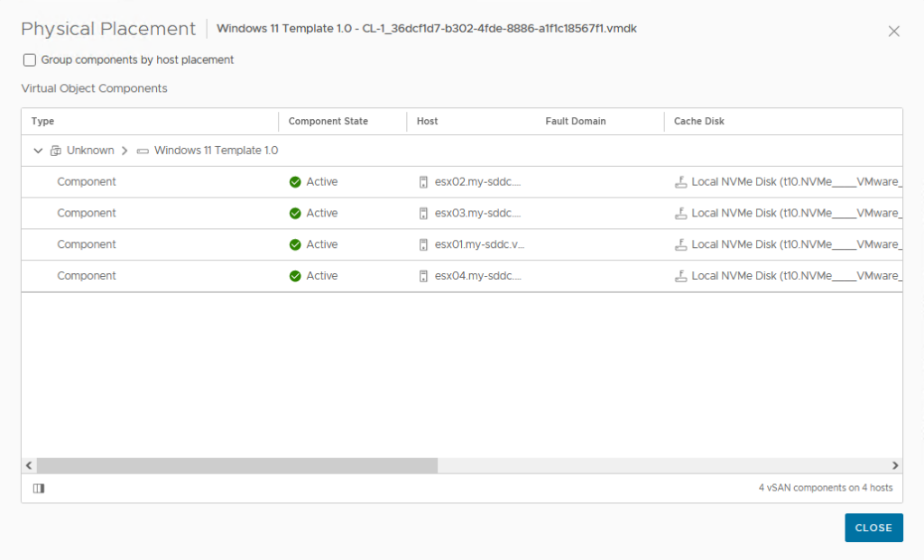This screenshot has width=924, height=560.
Task: Click the esx01.my-sddc host name
Action: coord(479,245)
